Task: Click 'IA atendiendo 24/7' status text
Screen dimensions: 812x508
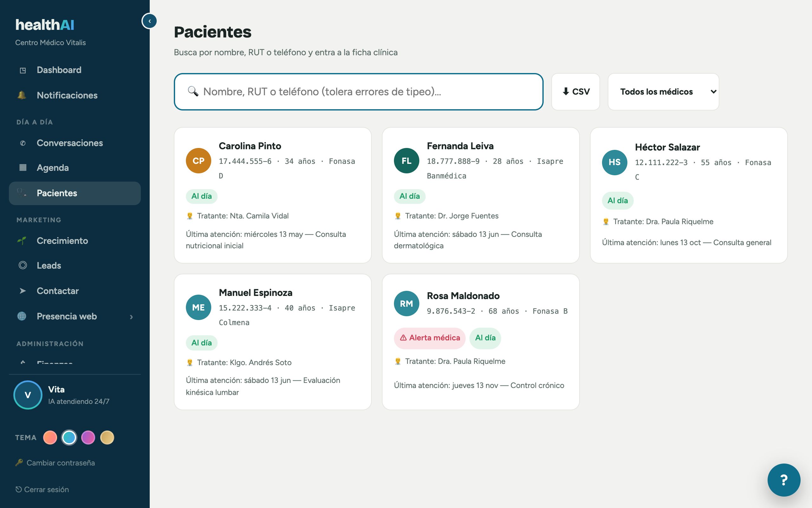Action: [x=79, y=402]
